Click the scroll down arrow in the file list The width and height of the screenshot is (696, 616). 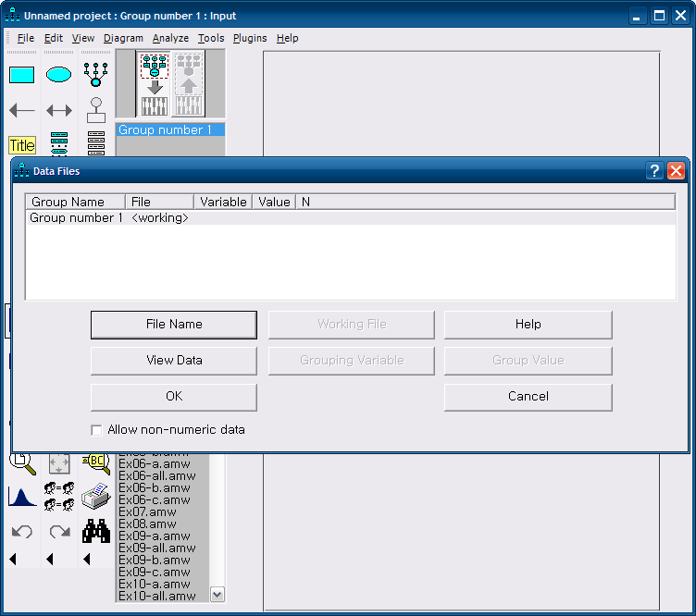pos(217,595)
